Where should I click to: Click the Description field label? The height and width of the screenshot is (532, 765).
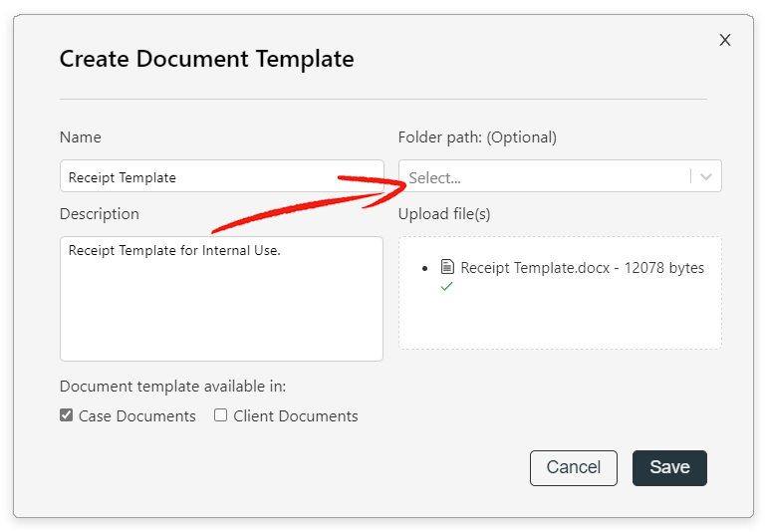tap(99, 214)
